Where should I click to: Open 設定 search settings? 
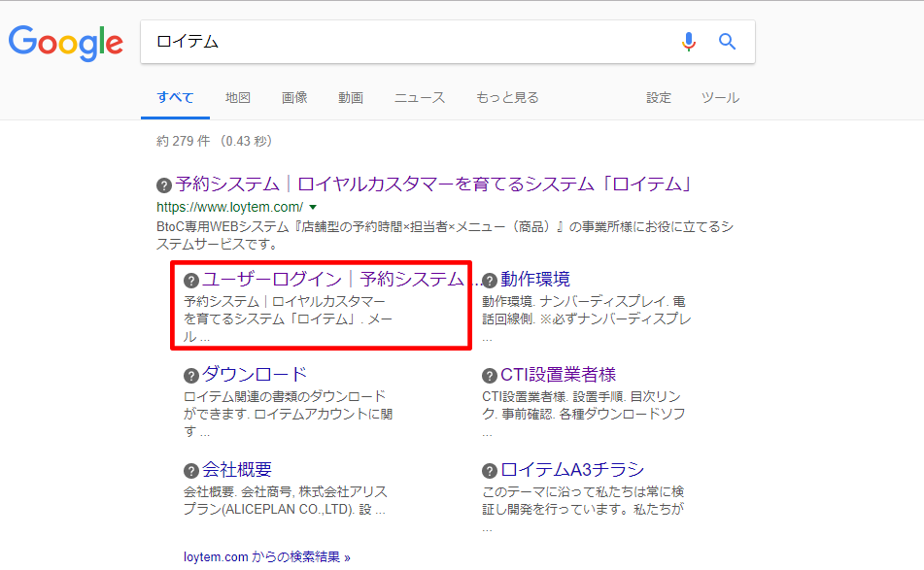659,98
